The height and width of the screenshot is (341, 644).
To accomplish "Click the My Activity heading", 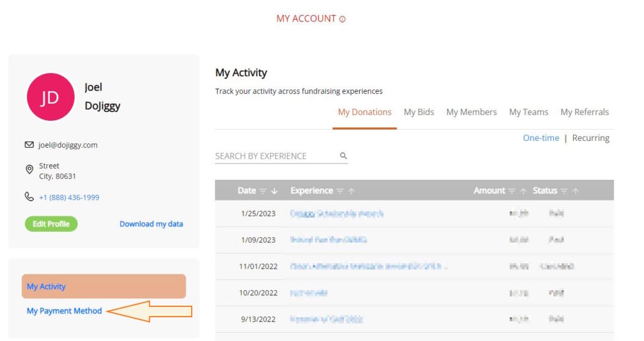I will click(x=241, y=73).
